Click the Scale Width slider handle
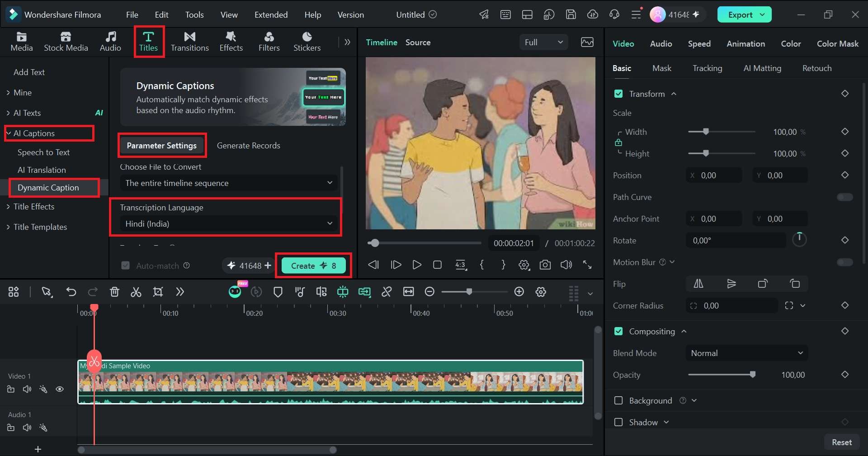The height and width of the screenshot is (456, 868). point(706,132)
